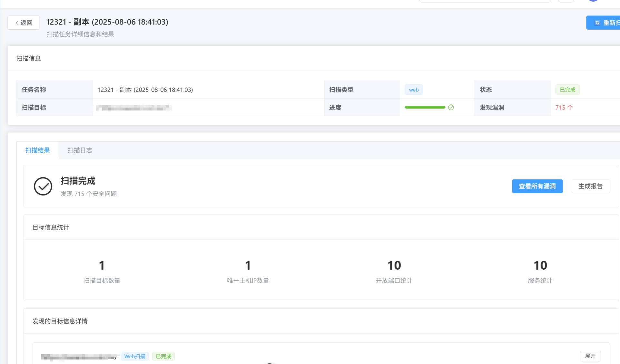Switch to the 扫描日志 tab
The width and height of the screenshot is (620, 364).
[80, 150]
